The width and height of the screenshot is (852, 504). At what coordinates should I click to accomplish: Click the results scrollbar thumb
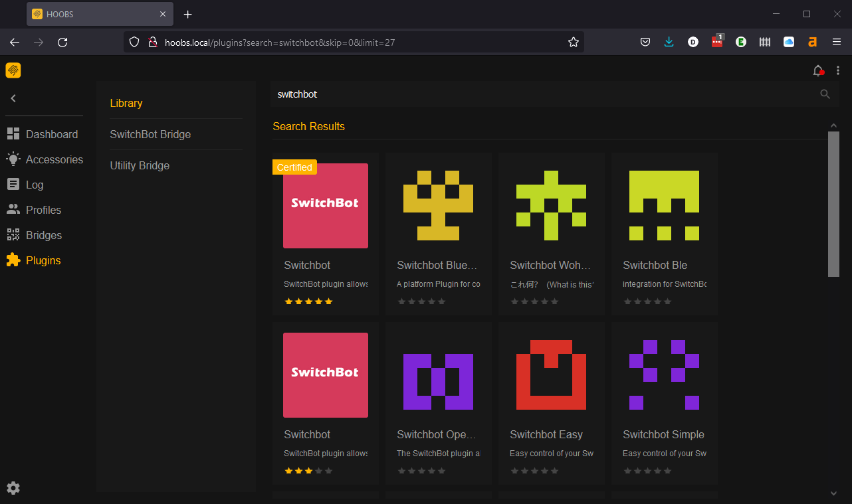(833, 204)
